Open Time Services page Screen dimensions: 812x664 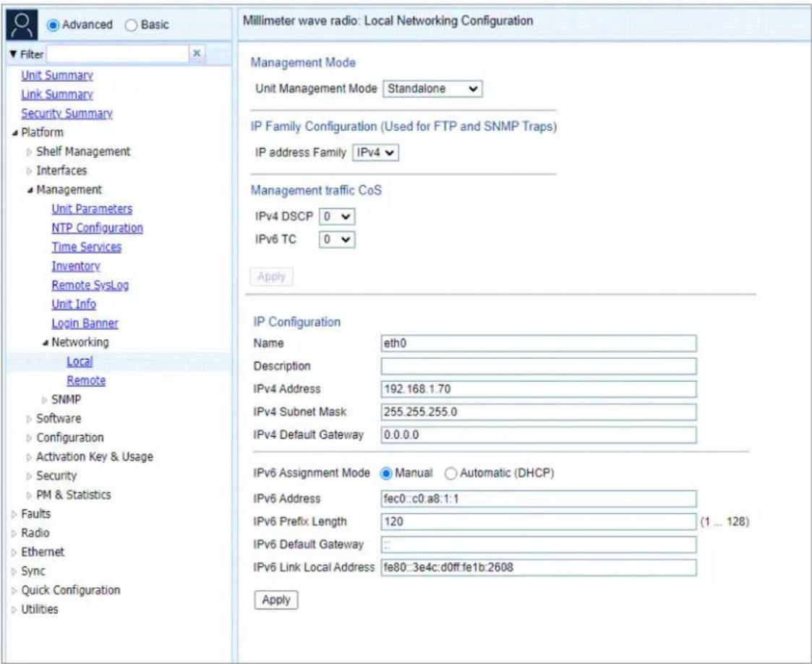click(x=87, y=247)
